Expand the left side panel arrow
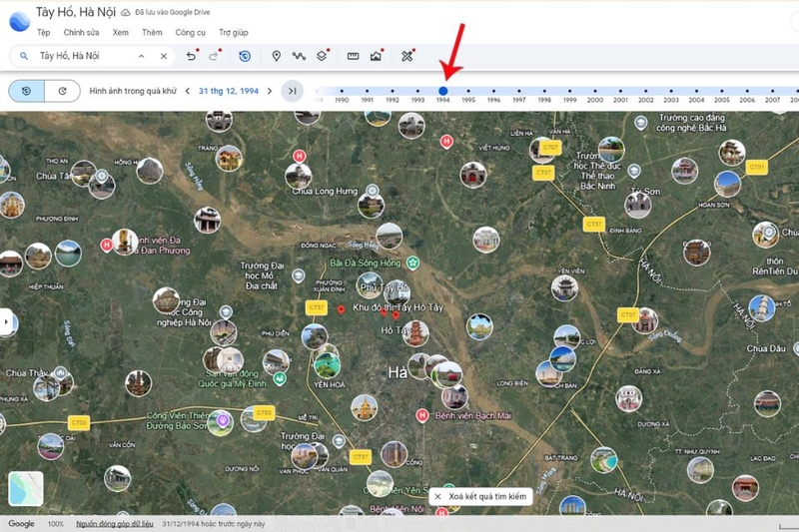Image resolution: width=799 pixels, height=532 pixels. tap(6, 321)
